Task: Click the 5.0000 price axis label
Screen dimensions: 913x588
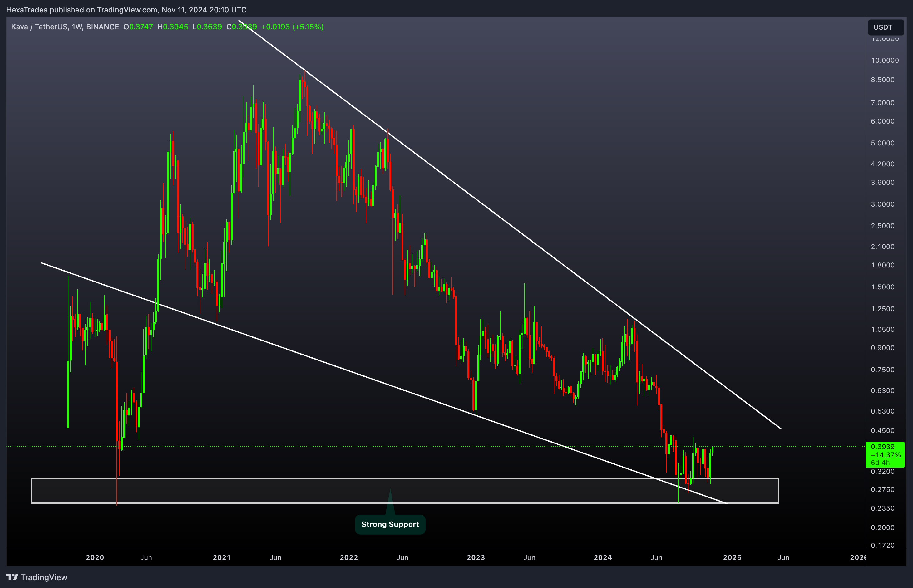Action: coord(882,143)
